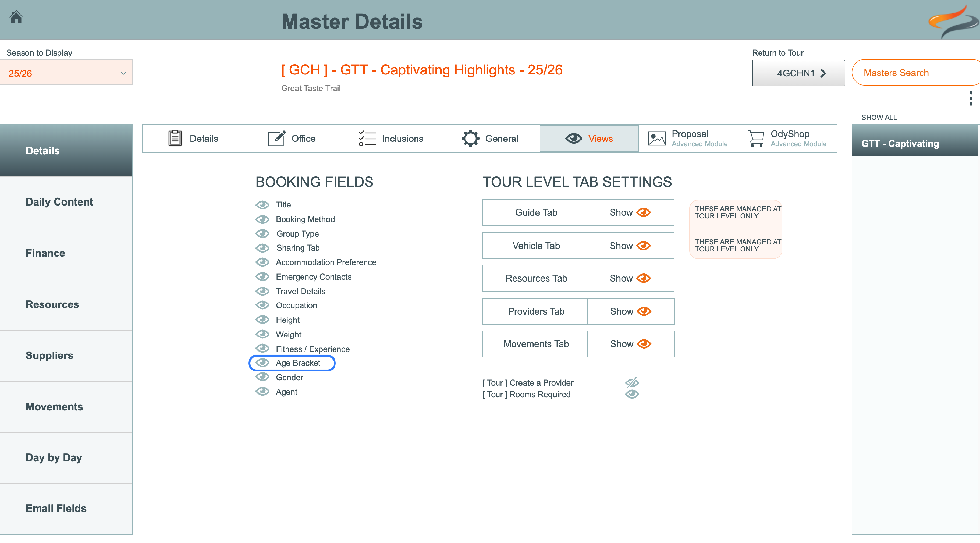Toggle Guide Tab Show setting

[x=630, y=212]
